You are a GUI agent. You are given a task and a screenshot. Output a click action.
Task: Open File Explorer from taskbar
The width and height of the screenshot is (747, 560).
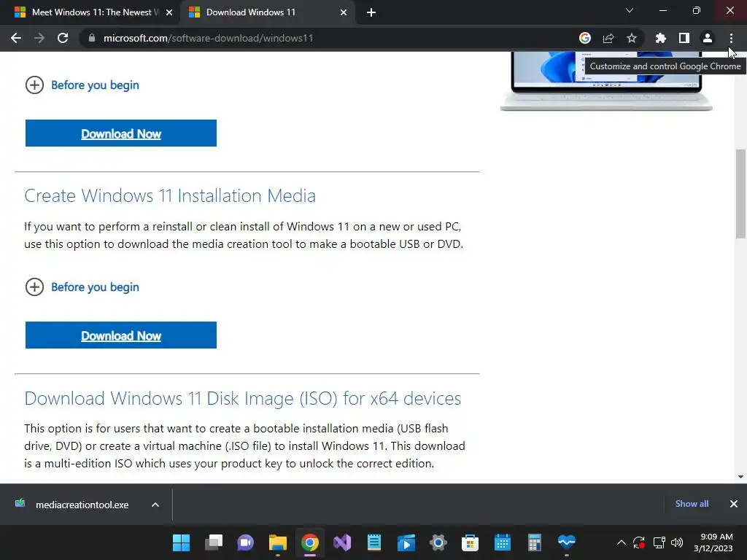coord(278,542)
